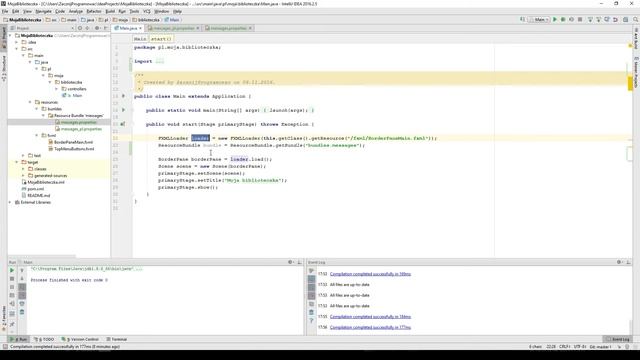The width and height of the screenshot is (640, 360).
Task: Collapse the resources folder node
Action: 30,102
